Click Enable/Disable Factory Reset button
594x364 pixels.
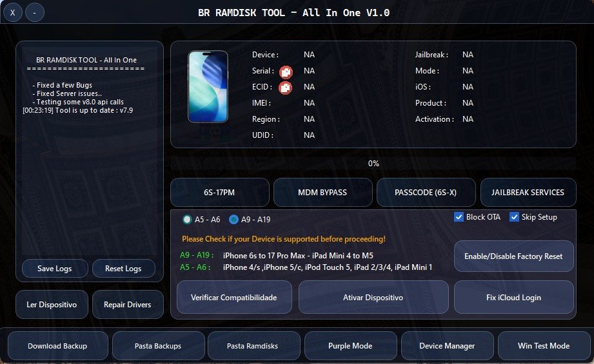[513, 256]
